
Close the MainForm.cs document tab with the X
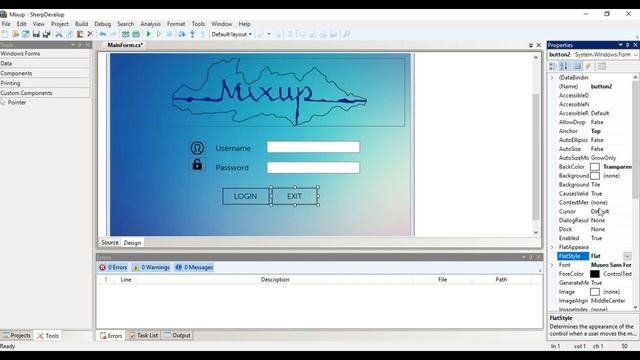tap(538, 45)
